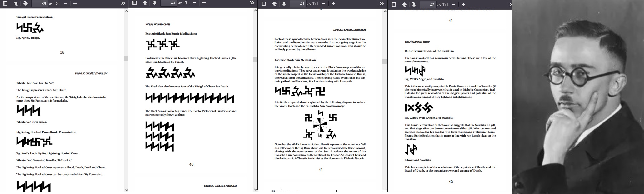Zoom out in the page 41 viewer
The image size is (644, 194).
(x=323, y=4)
